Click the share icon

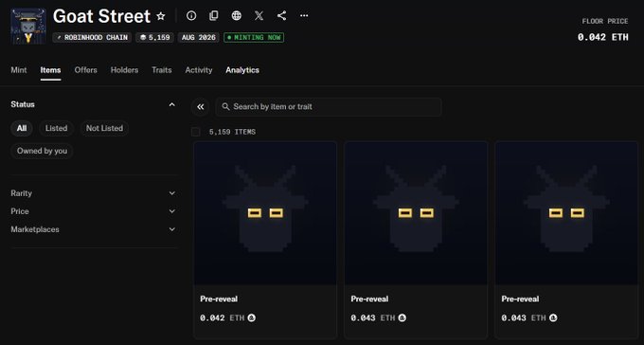point(281,15)
